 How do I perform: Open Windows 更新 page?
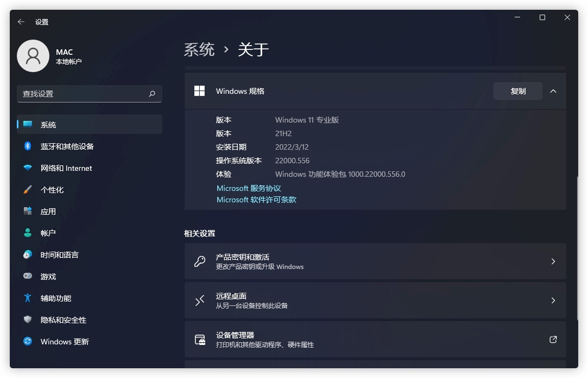[x=90, y=341]
